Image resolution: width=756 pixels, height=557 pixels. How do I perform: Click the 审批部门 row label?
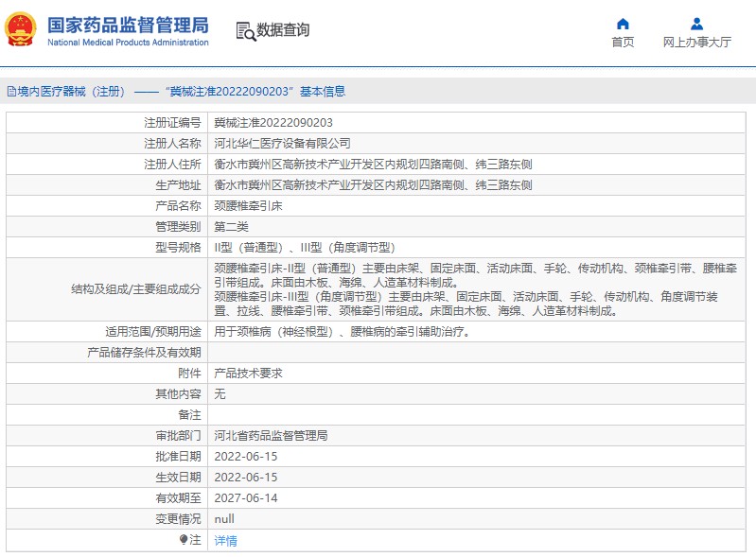coord(178,436)
